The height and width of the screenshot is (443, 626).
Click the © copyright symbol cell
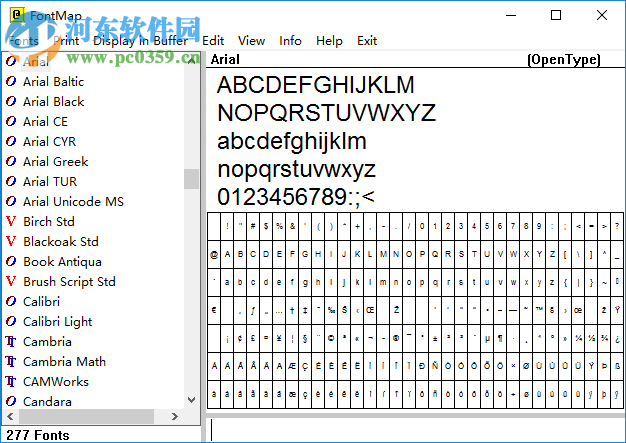(x=331, y=338)
